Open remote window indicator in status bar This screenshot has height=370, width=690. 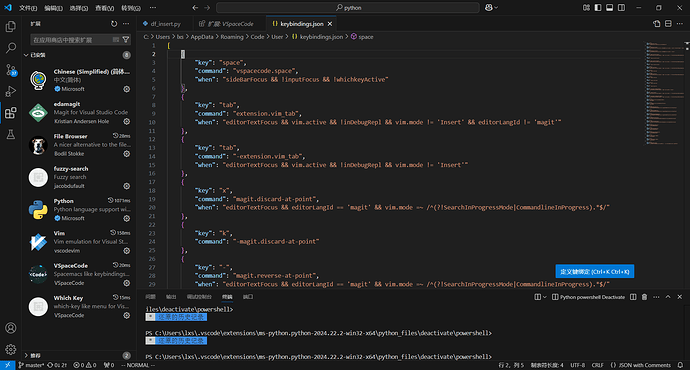(x=7, y=365)
